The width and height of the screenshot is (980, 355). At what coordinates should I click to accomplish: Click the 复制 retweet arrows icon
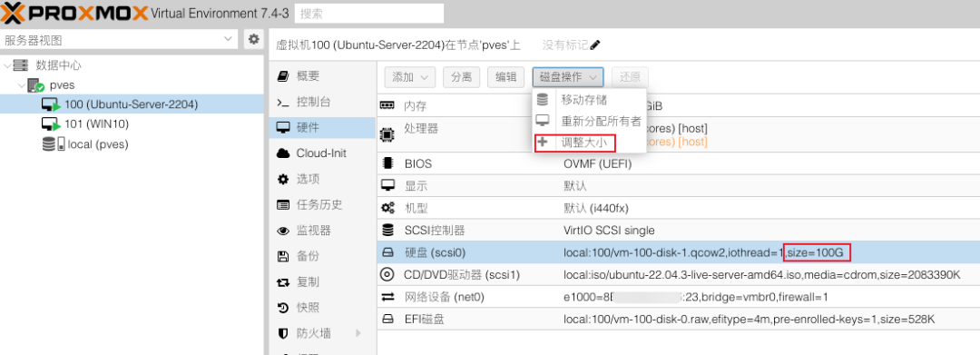pos(283,282)
